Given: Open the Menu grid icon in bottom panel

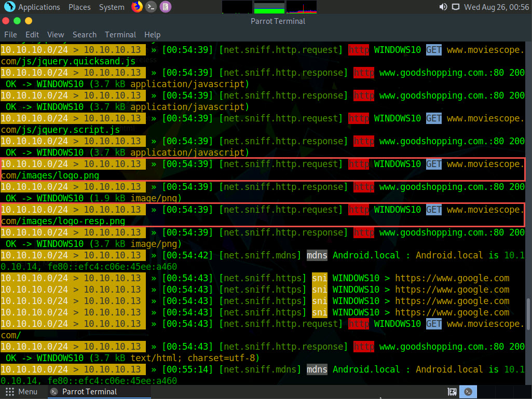Looking at the screenshot, I should click(x=10, y=392).
